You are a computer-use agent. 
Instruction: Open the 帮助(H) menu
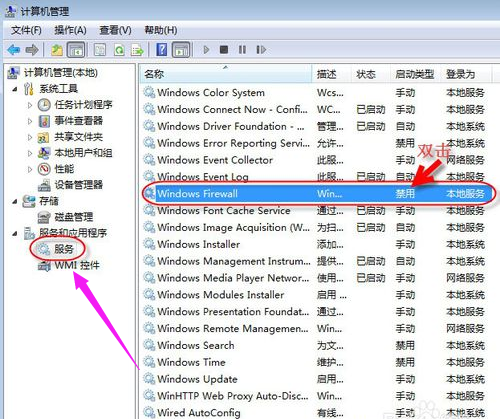coord(161,30)
